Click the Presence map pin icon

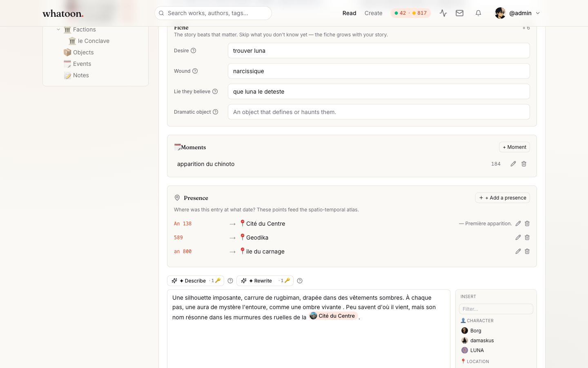[177, 198]
